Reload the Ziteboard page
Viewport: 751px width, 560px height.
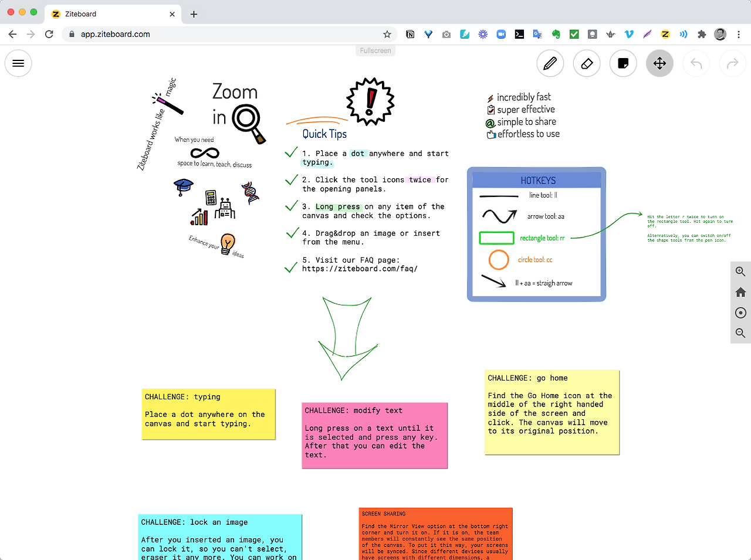coord(49,34)
